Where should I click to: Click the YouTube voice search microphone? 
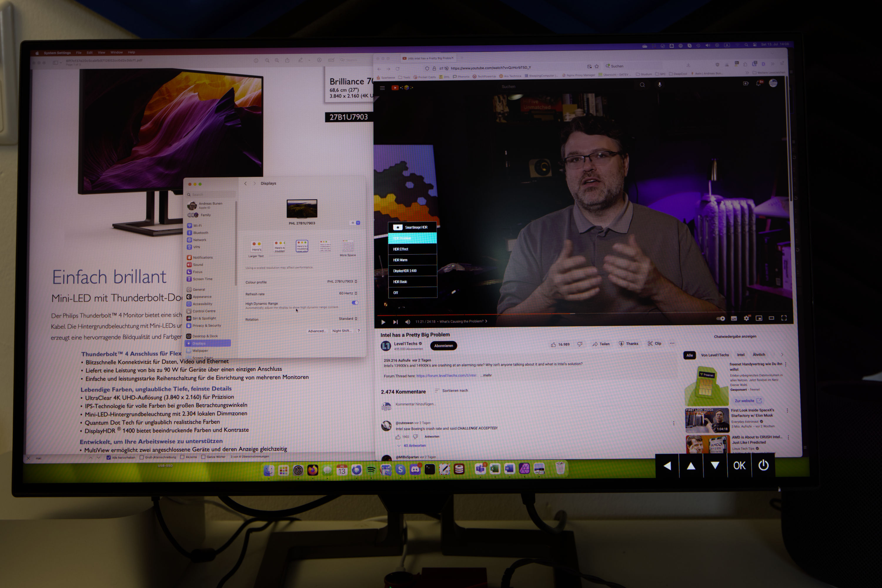tap(659, 85)
